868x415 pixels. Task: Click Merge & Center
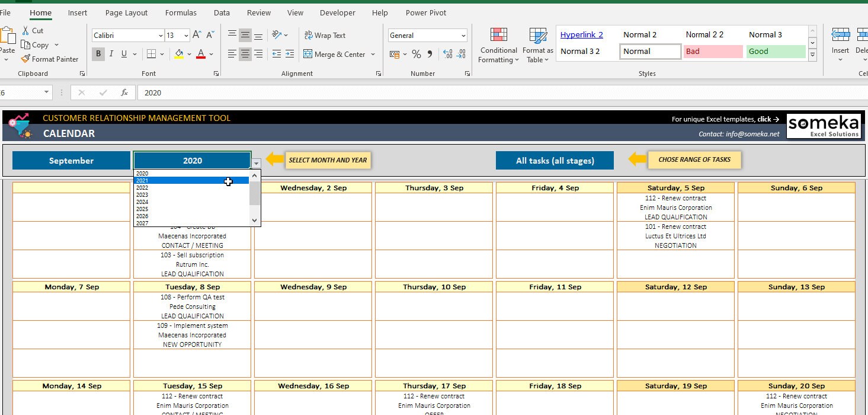click(335, 54)
